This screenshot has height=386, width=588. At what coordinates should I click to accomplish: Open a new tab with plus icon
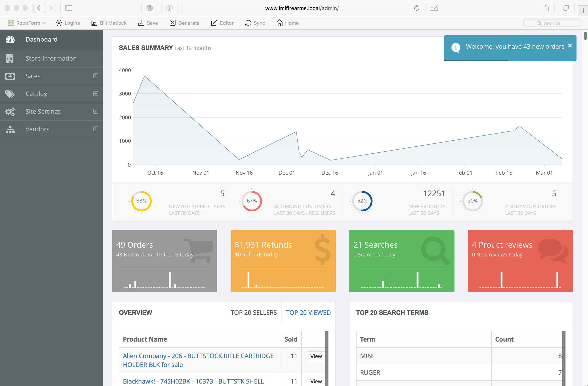(583, 11)
